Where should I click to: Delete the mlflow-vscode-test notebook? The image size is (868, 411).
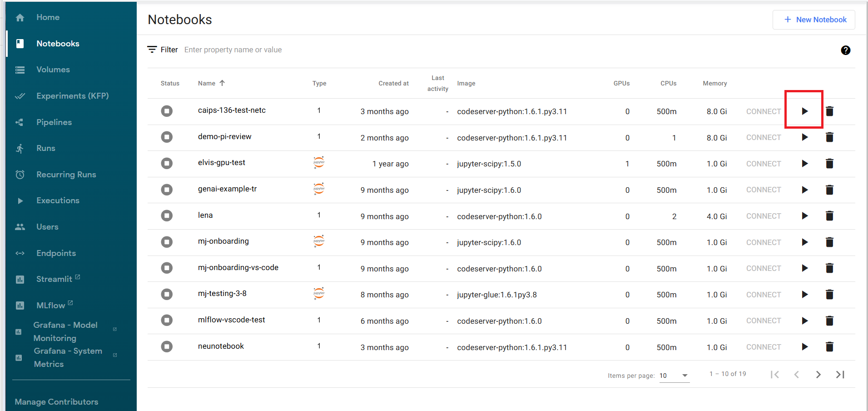pos(829,321)
